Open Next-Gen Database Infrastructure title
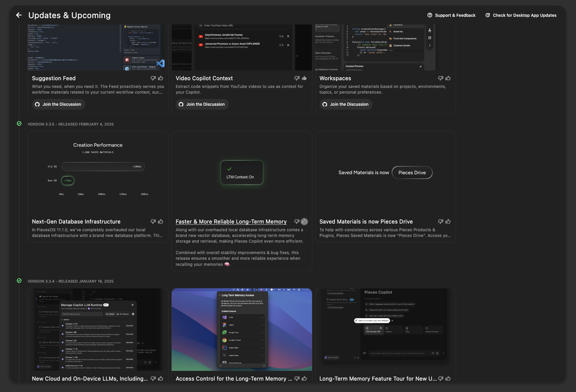 click(x=76, y=222)
